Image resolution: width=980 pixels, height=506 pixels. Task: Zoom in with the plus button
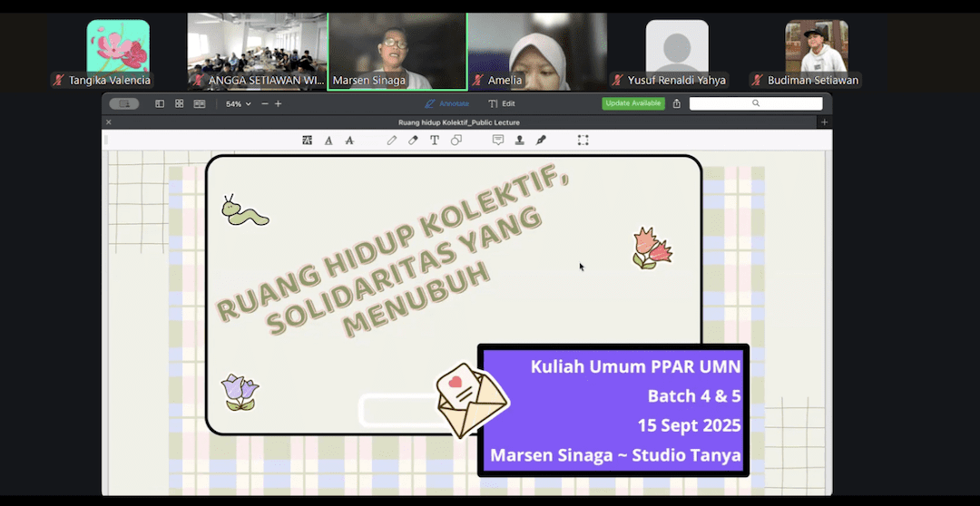click(279, 104)
